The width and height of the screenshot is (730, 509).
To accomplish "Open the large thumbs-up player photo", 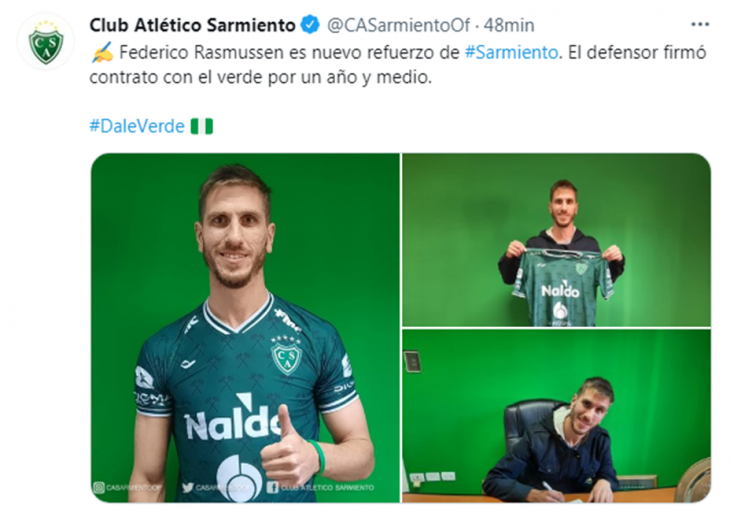I will point(245,328).
